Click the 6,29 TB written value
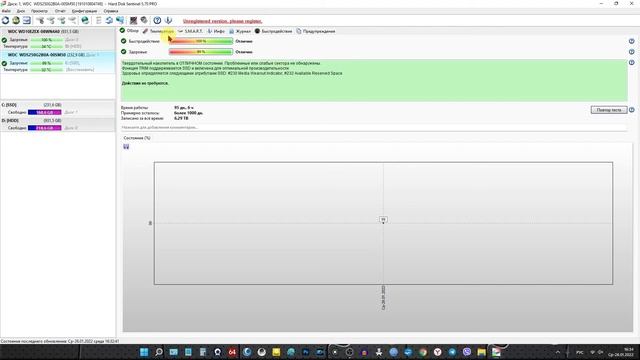The height and width of the screenshot is (360, 640). [181, 118]
